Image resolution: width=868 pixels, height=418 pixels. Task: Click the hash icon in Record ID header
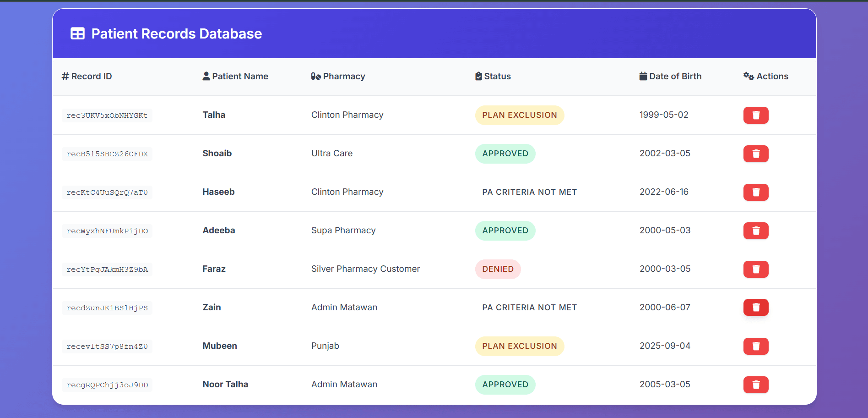(65, 76)
